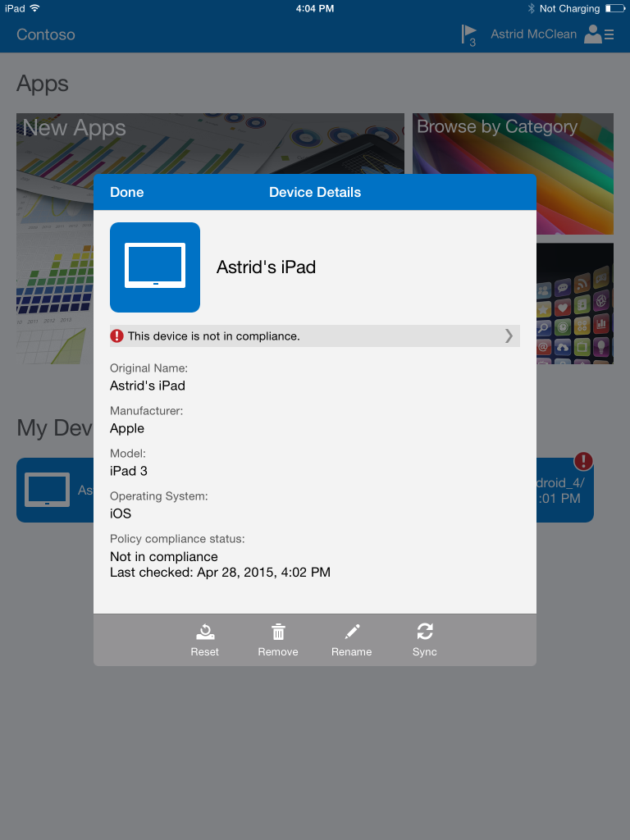Viewport: 630px width, 840px height.
Task: Tap the blue iPad device icon
Action: pos(155,267)
